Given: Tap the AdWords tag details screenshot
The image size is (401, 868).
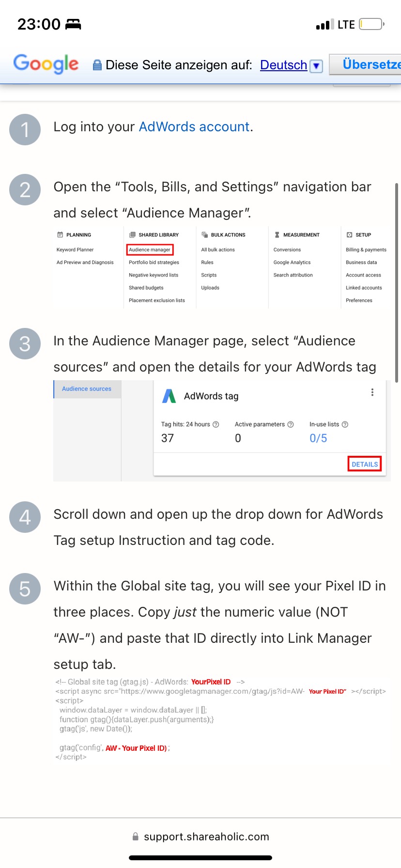Looking at the screenshot, I should click(222, 431).
